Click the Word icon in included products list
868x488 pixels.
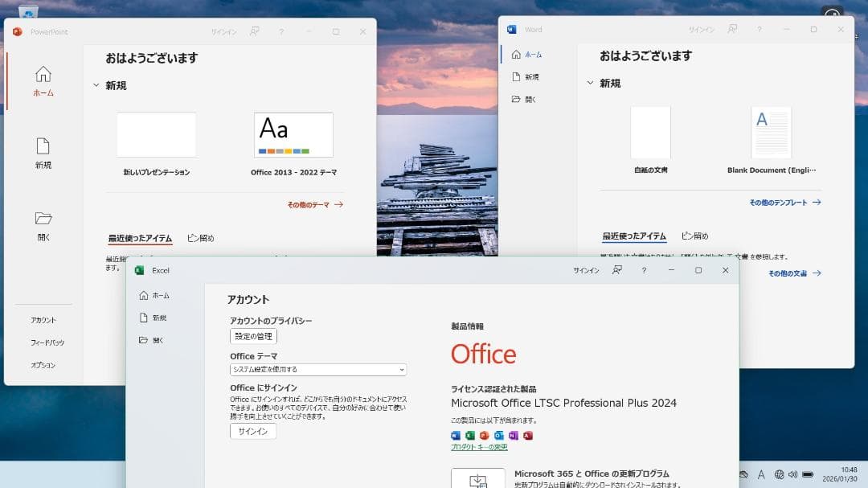pos(457,435)
